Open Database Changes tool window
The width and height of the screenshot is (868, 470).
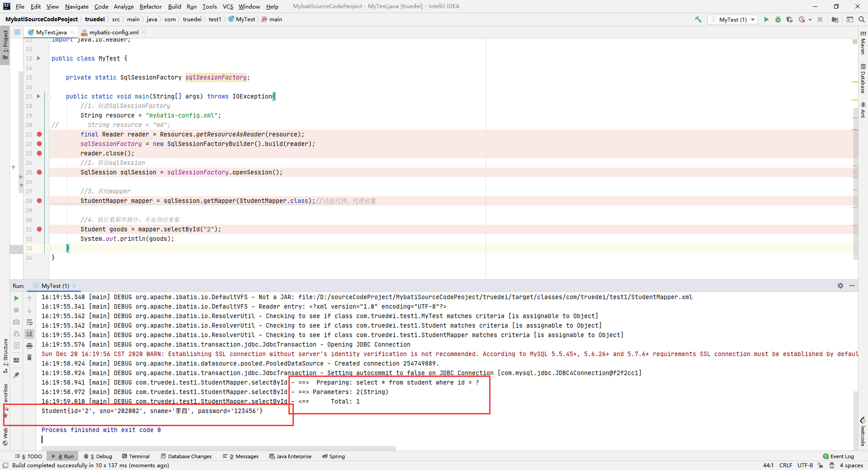186,456
